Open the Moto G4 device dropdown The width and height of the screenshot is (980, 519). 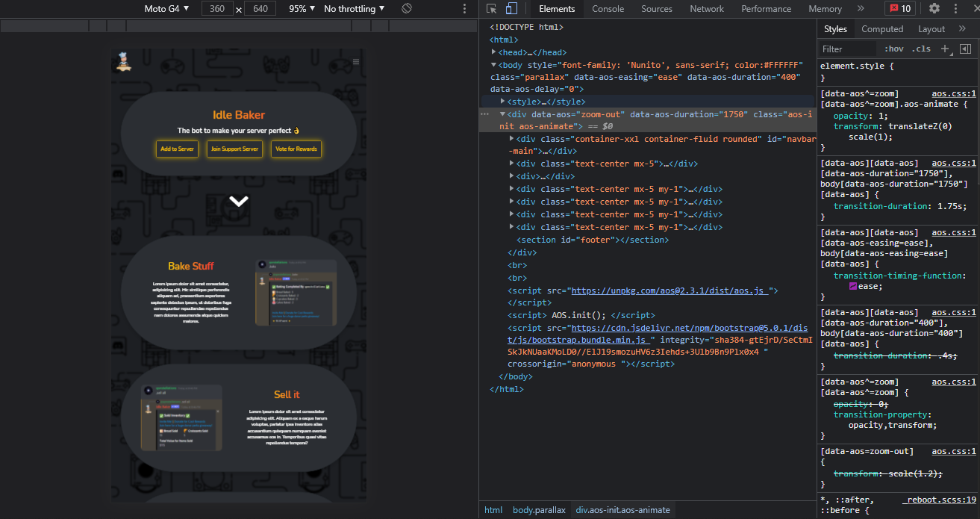click(x=166, y=9)
